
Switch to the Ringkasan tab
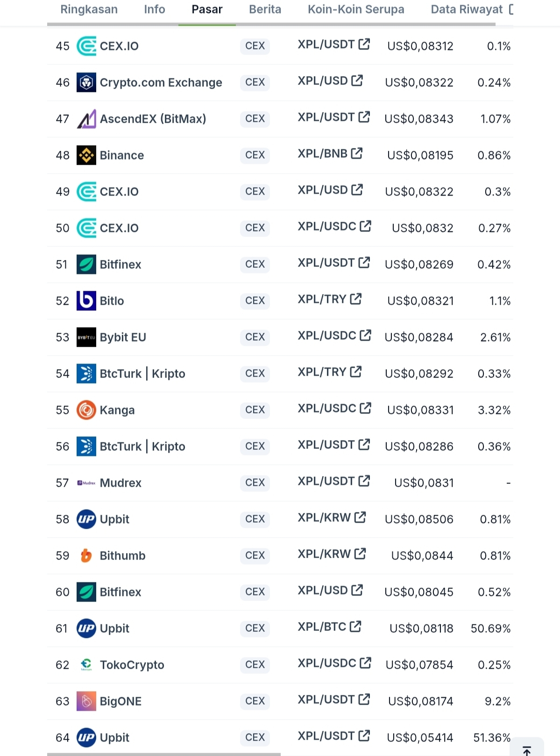point(89,9)
